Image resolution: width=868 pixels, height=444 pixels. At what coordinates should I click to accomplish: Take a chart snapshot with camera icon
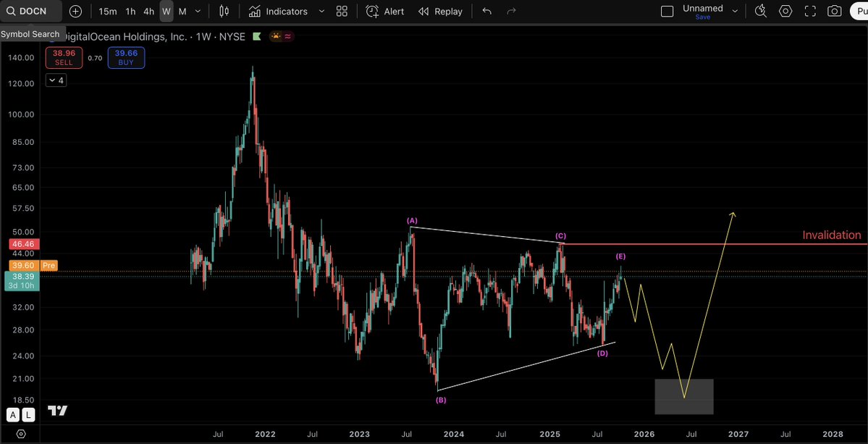click(x=834, y=11)
